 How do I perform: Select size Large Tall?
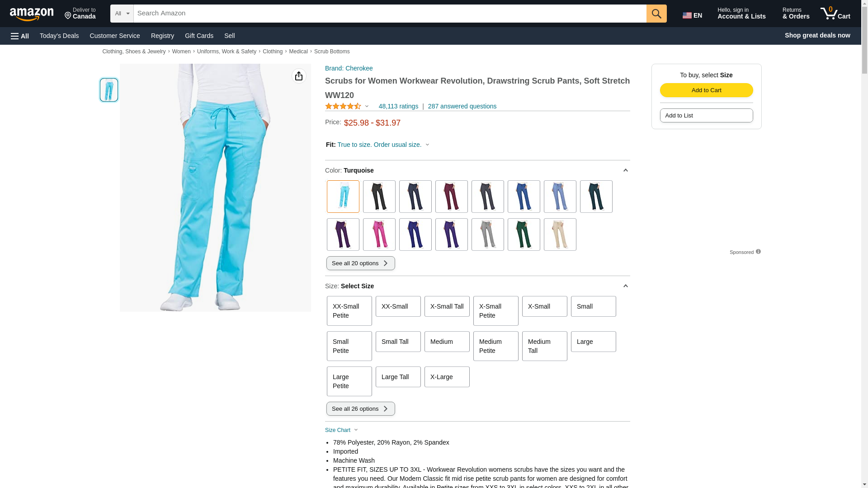click(x=398, y=377)
